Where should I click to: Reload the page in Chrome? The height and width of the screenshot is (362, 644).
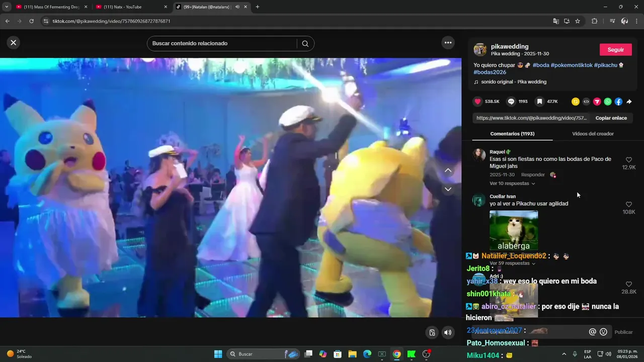[x=31, y=21]
